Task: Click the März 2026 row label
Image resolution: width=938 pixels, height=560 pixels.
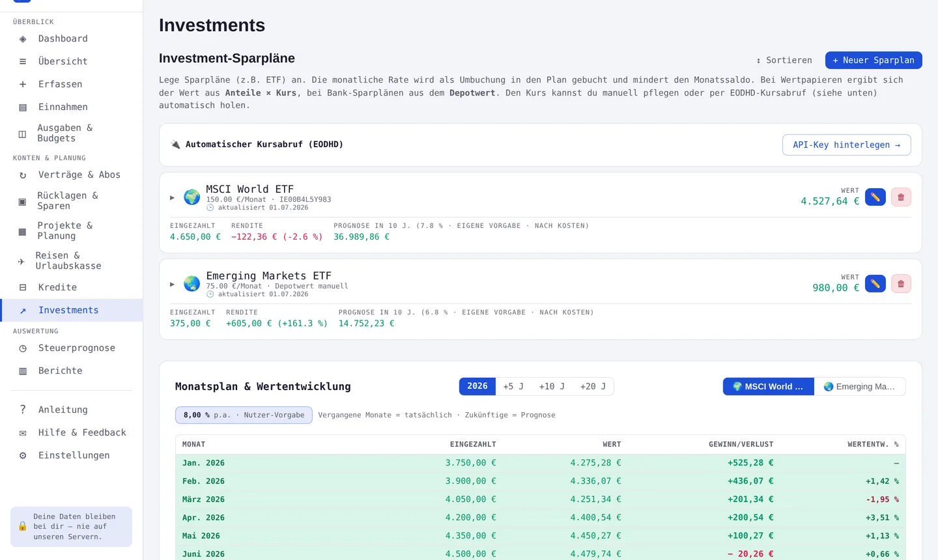Action: pos(203,499)
